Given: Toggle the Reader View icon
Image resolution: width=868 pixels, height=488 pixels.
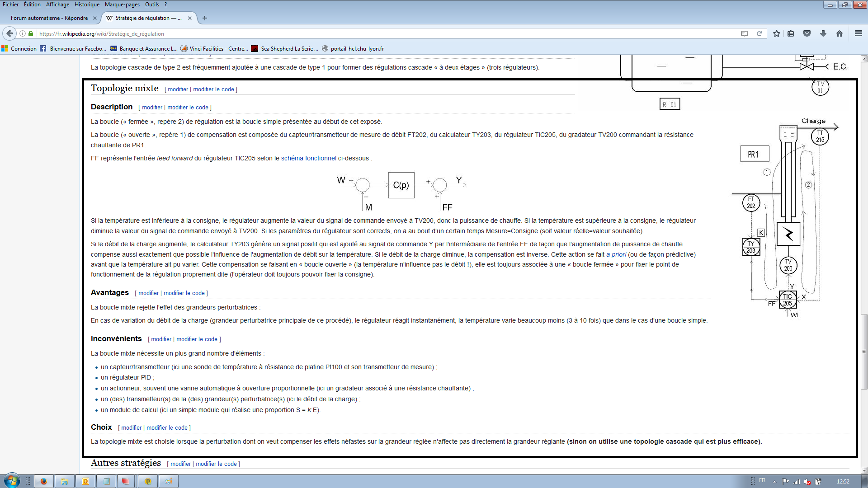Looking at the screenshot, I should click(x=745, y=33).
